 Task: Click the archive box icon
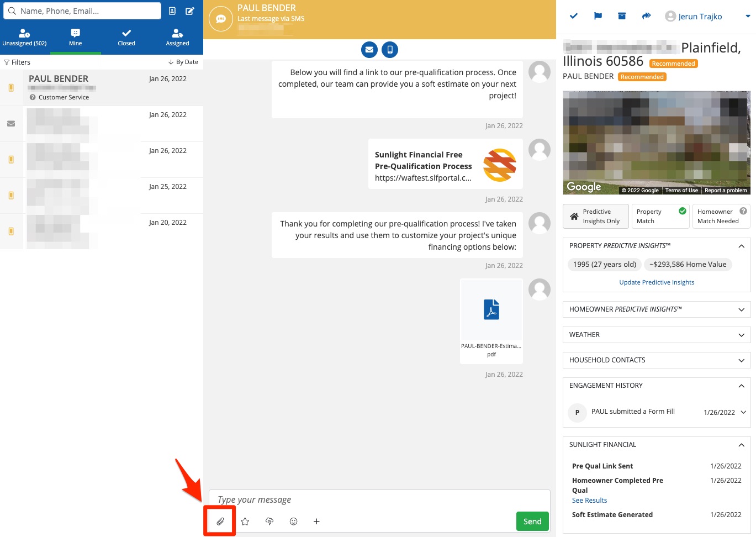coord(622,16)
